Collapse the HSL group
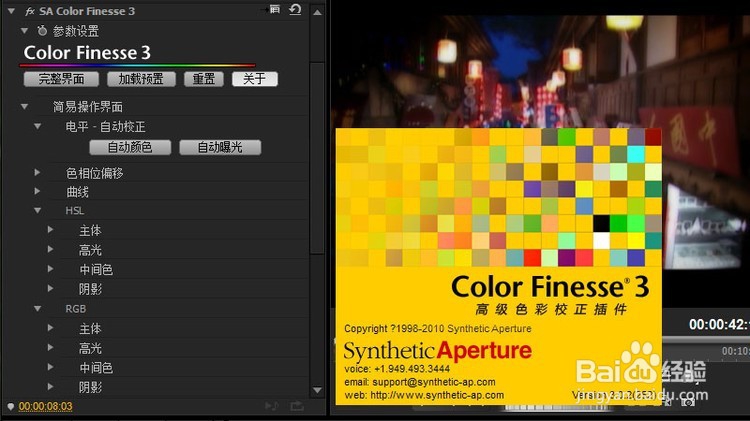The image size is (750, 421). coord(37,210)
